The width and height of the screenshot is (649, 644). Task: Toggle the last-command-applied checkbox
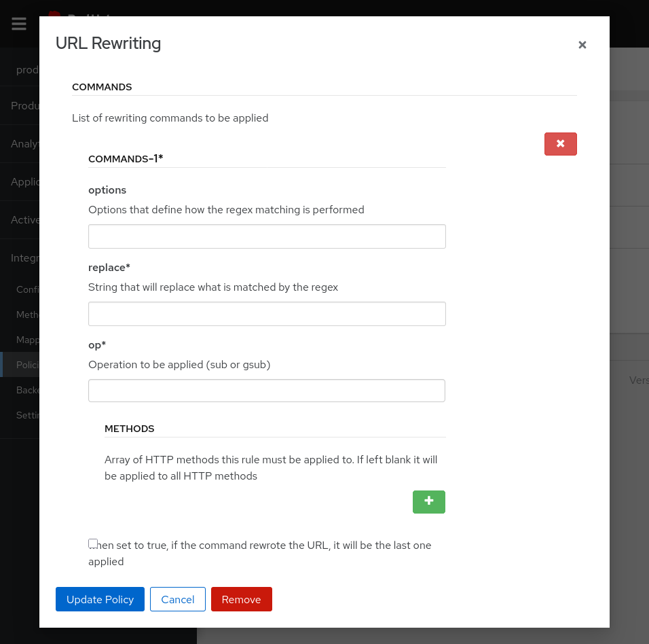coord(93,543)
